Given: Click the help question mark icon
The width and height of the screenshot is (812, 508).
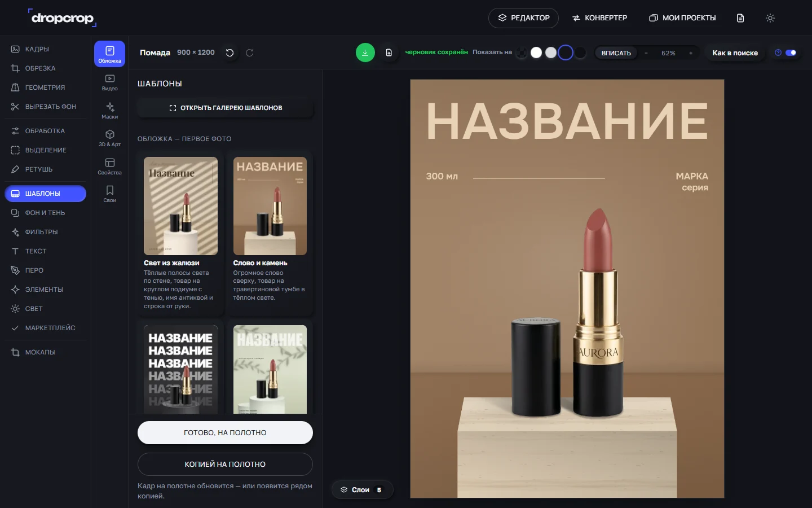Looking at the screenshot, I should point(778,52).
